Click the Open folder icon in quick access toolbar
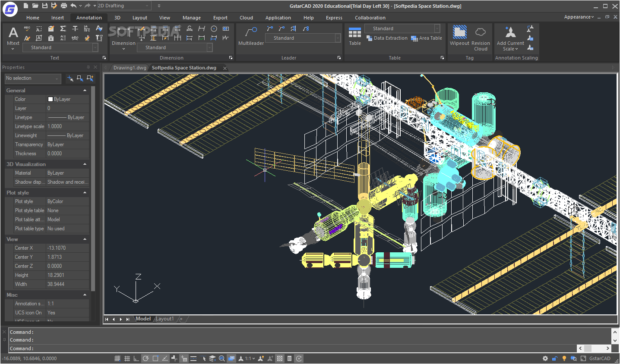This screenshot has width=620, height=364. point(35,6)
